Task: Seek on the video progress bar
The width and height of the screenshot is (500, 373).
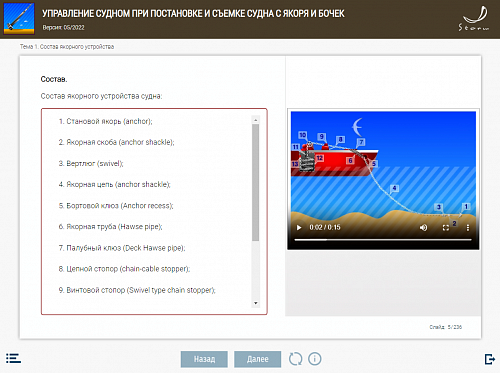Action: (x=383, y=239)
